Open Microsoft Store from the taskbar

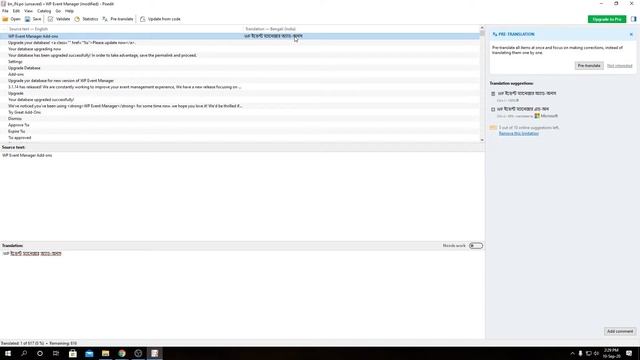pyautogui.click(x=73, y=353)
